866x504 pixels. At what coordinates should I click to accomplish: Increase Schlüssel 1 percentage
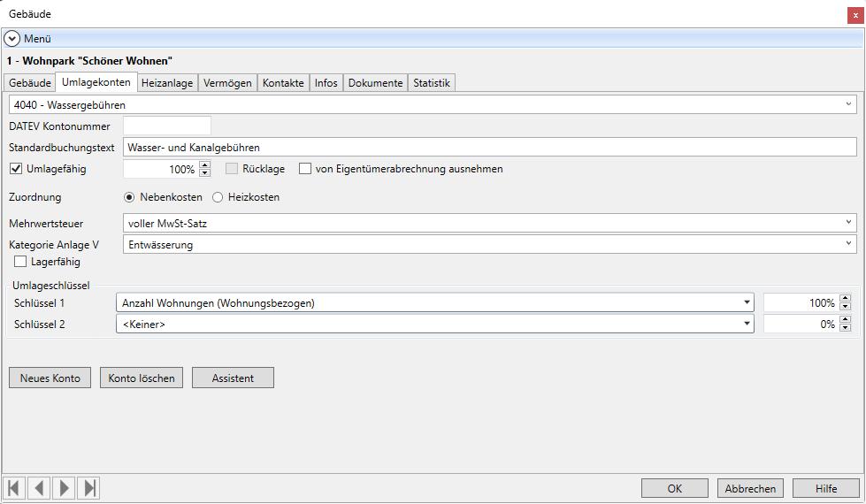click(845, 299)
